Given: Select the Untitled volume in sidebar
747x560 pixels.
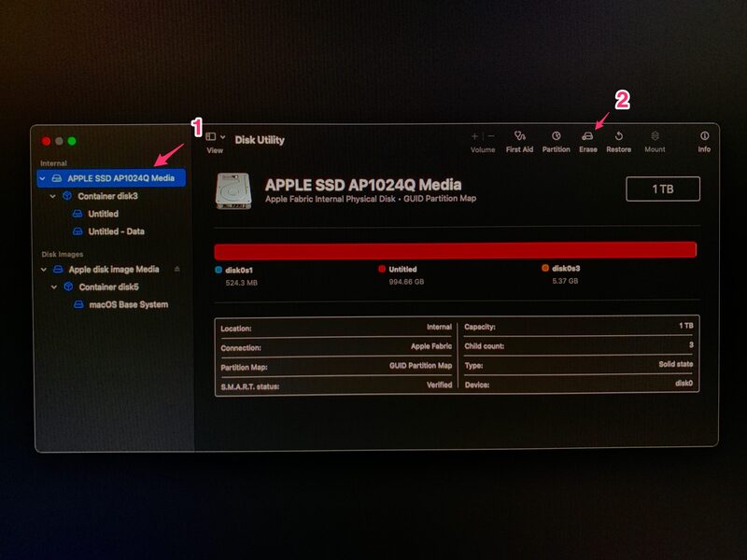Looking at the screenshot, I should (103, 214).
